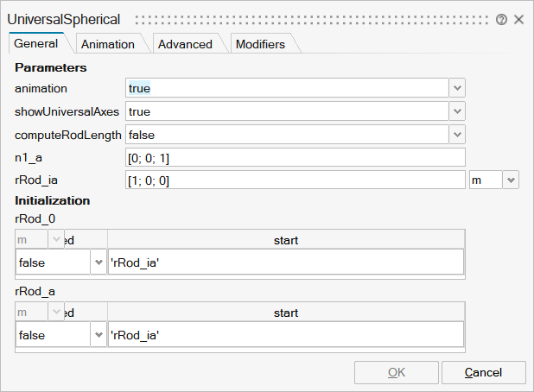Screen dimensions: 534x392
Task: Expand rRod_a fixed false dropdown
Action: coord(98,335)
